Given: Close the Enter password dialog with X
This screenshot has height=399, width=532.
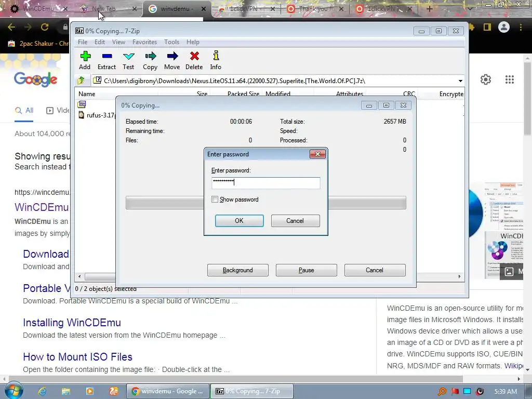Looking at the screenshot, I should point(317,154).
